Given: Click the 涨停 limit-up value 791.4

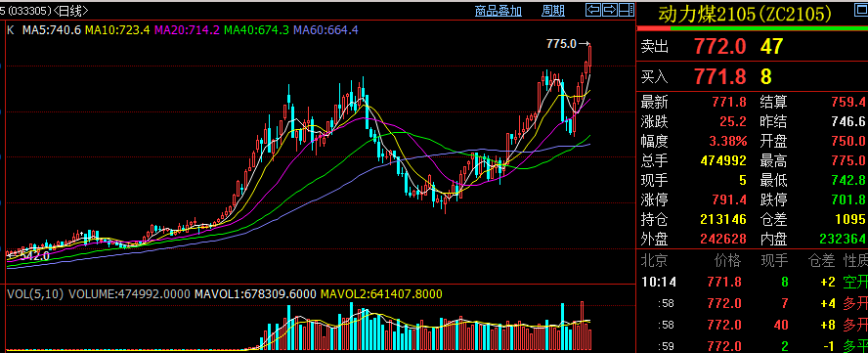Looking at the screenshot, I should point(728,199).
